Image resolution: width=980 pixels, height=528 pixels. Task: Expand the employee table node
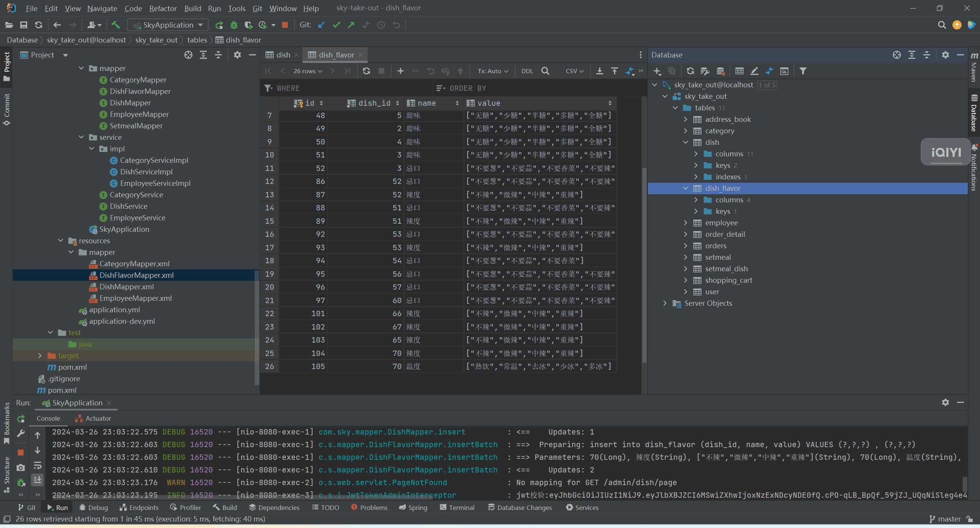pyautogui.click(x=686, y=223)
